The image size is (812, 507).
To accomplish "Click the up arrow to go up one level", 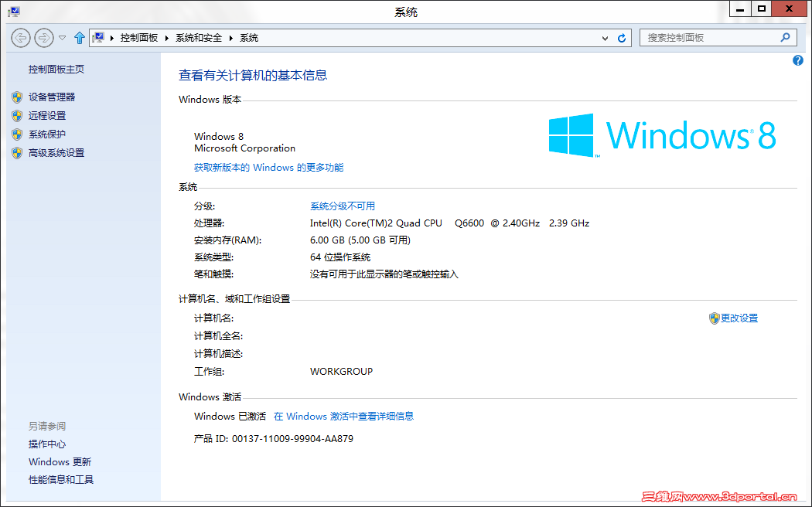I will point(79,37).
